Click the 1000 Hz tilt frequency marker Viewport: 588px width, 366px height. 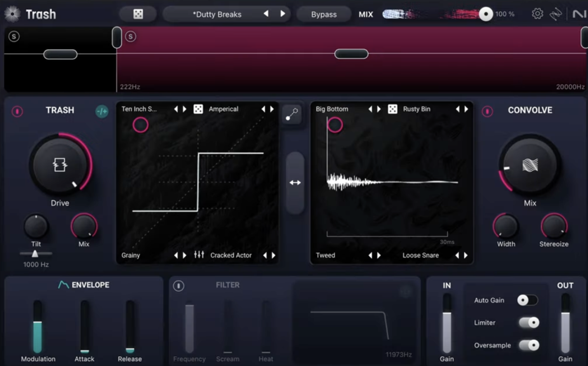(35, 254)
